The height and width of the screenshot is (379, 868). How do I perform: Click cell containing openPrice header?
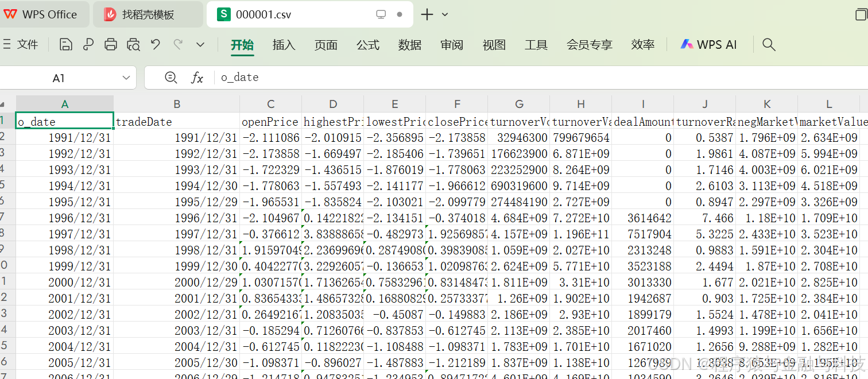click(271, 121)
